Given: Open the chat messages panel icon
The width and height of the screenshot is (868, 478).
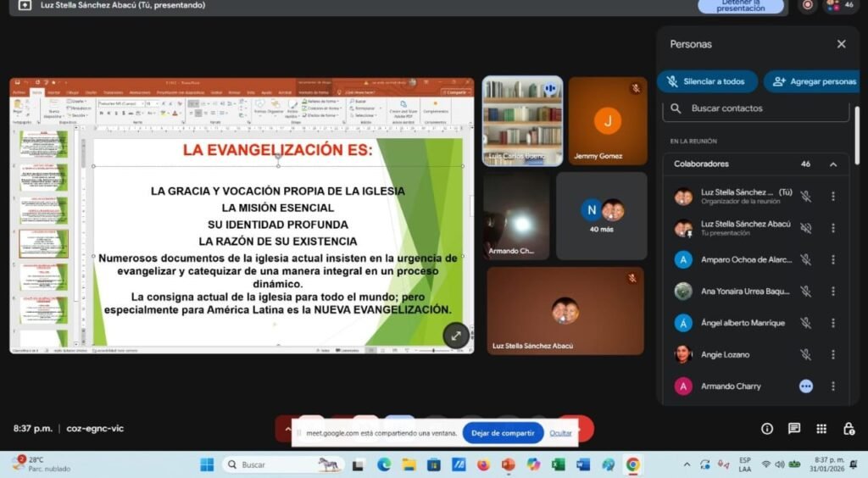Looking at the screenshot, I should (x=794, y=429).
